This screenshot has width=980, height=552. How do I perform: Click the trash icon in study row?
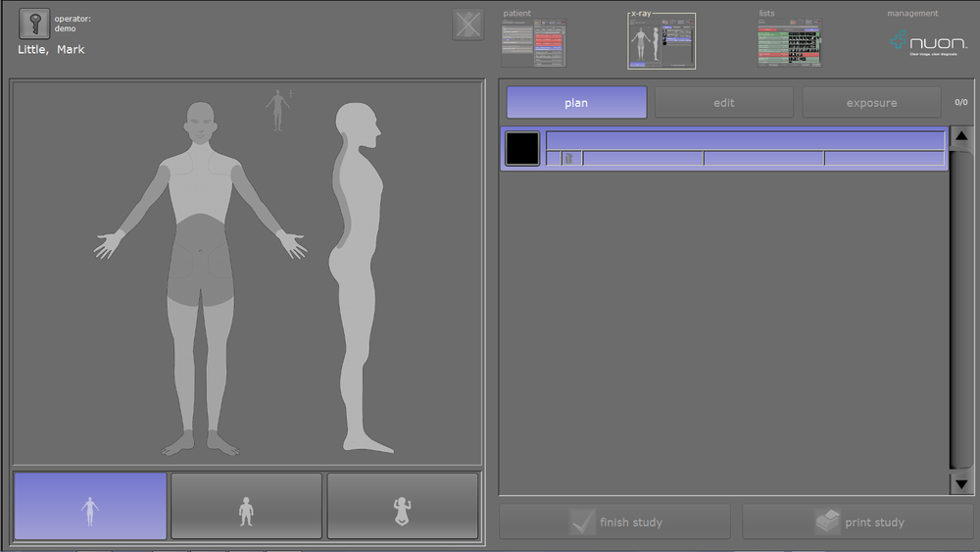tap(568, 158)
